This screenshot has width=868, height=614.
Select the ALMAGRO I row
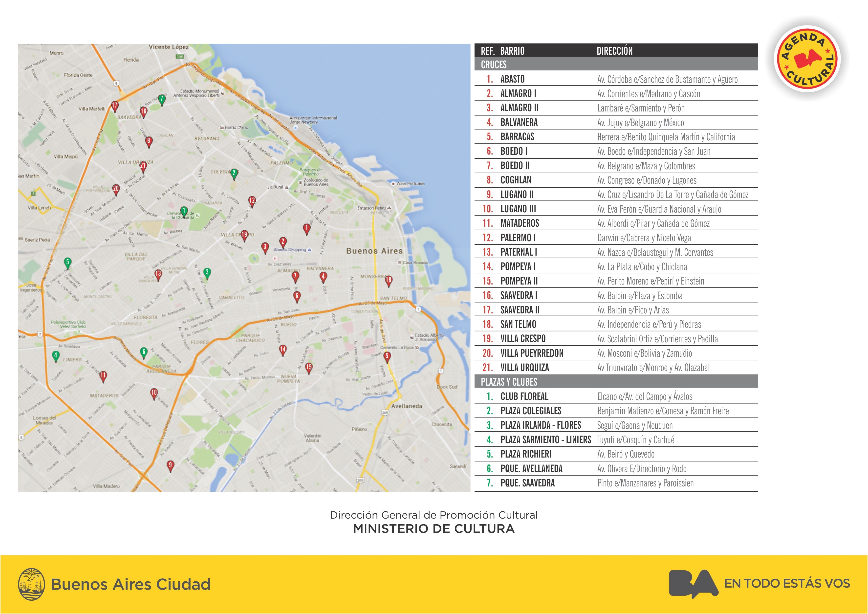point(616,93)
